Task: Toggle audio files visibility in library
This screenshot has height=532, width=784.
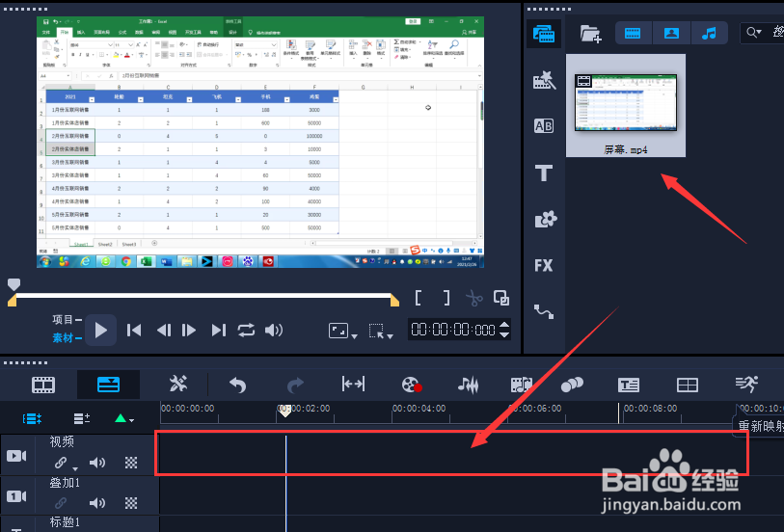Action: 709,34
